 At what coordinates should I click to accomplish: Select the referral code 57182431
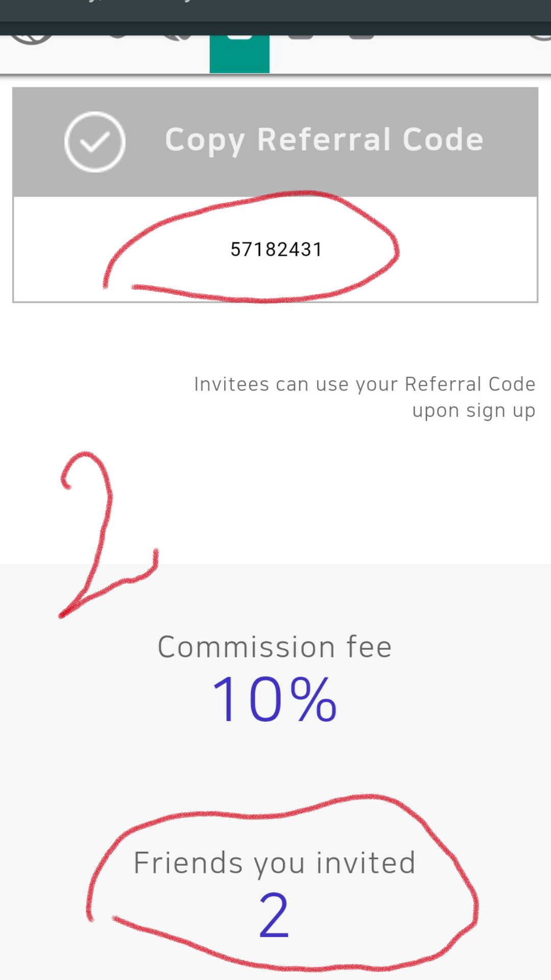click(x=276, y=250)
